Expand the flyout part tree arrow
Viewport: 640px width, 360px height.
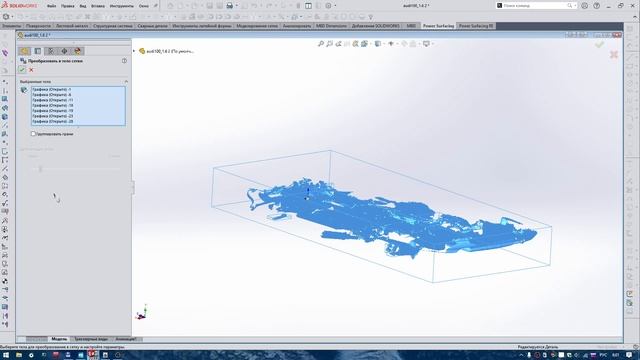(x=134, y=51)
